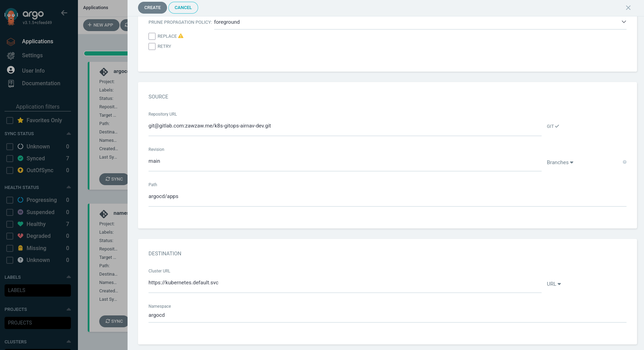
Task: Open the revision help question-mark icon
Action: pyautogui.click(x=625, y=162)
